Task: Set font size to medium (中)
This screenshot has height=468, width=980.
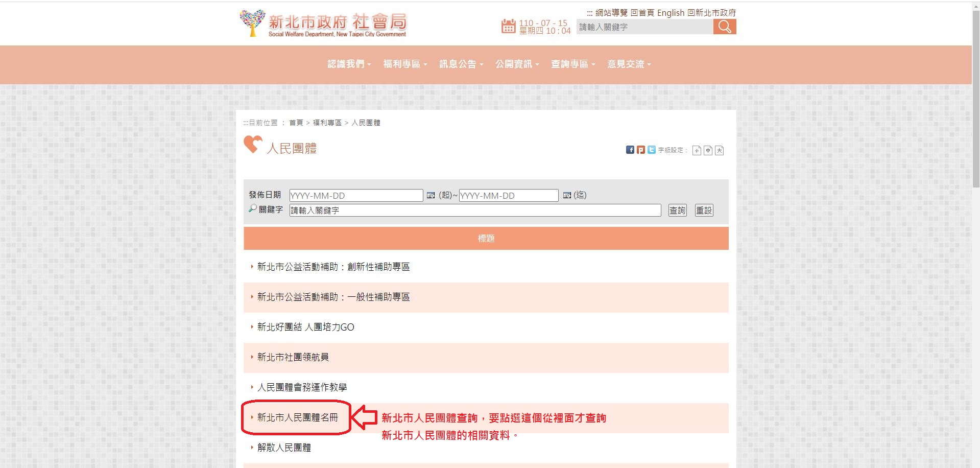Action: [708, 150]
